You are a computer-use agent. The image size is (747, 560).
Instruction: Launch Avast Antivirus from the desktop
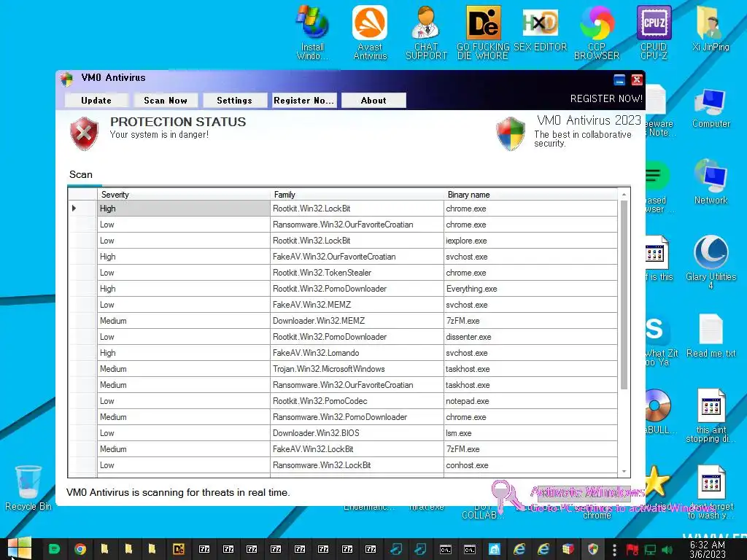[x=370, y=32]
